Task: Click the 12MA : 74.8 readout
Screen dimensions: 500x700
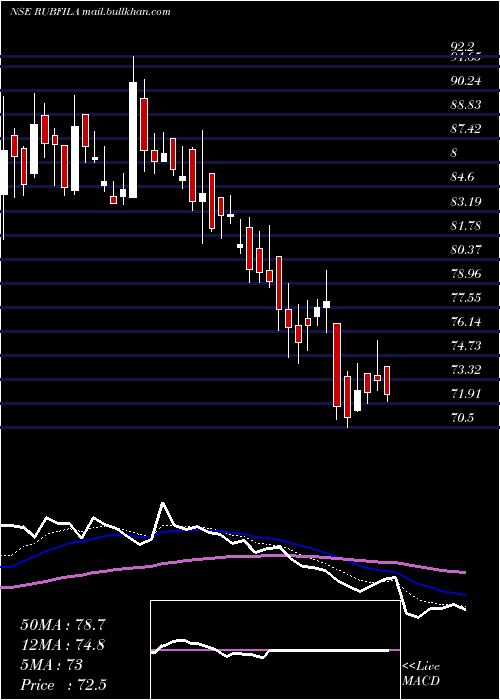Action: 63,645
